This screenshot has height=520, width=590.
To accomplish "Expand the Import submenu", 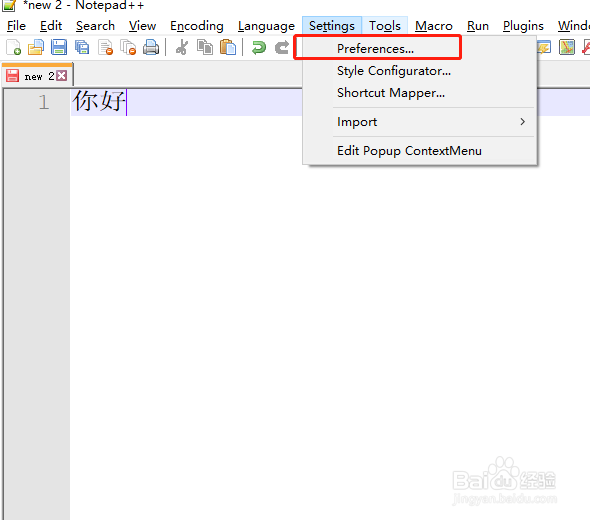I will 420,122.
